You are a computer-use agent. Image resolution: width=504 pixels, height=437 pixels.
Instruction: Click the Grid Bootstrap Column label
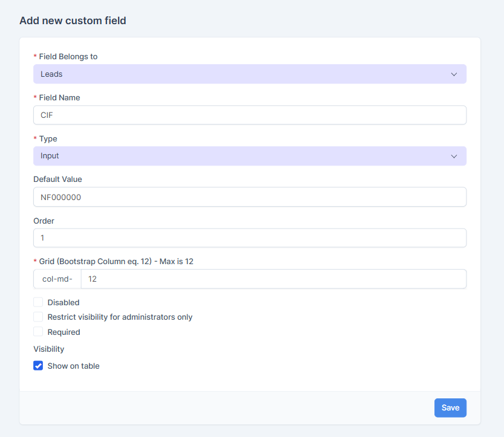click(116, 261)
